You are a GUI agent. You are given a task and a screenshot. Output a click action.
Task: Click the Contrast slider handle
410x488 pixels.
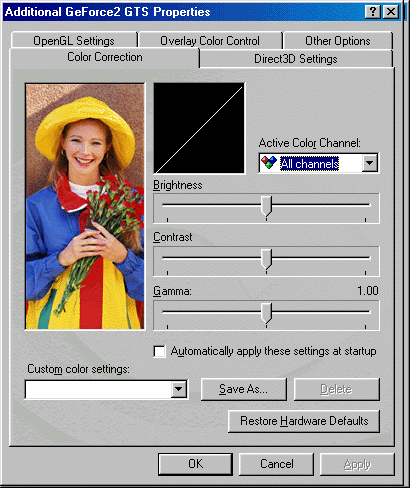266,259
